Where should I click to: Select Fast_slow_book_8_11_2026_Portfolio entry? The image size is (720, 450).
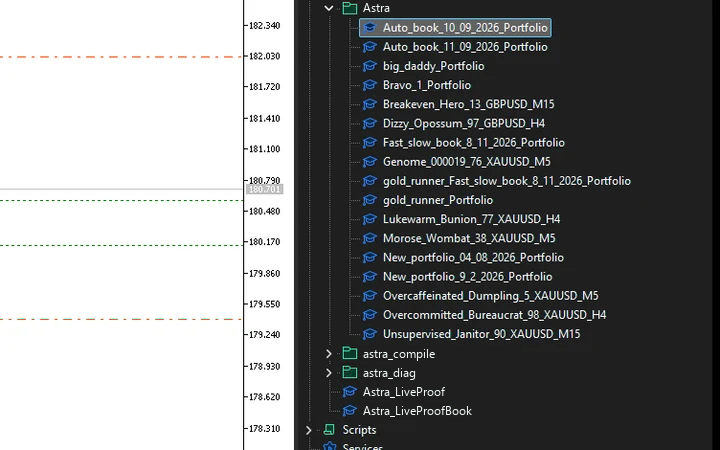click(x=474, y=143)
